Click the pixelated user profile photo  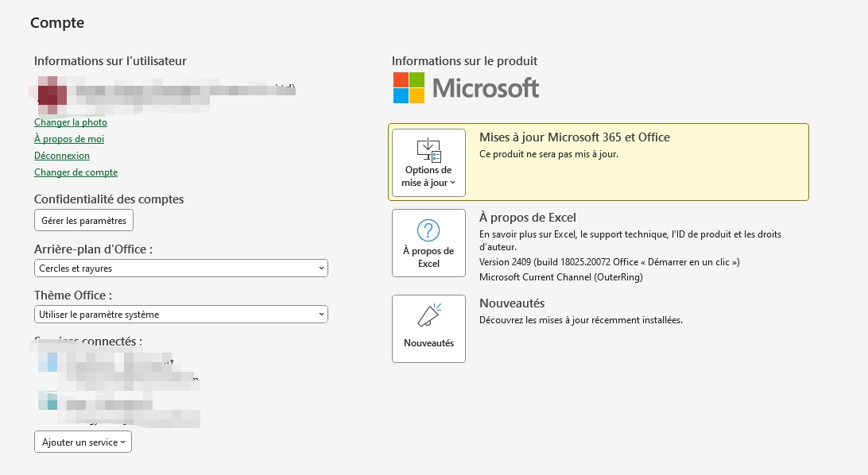(x=52, y=95)
